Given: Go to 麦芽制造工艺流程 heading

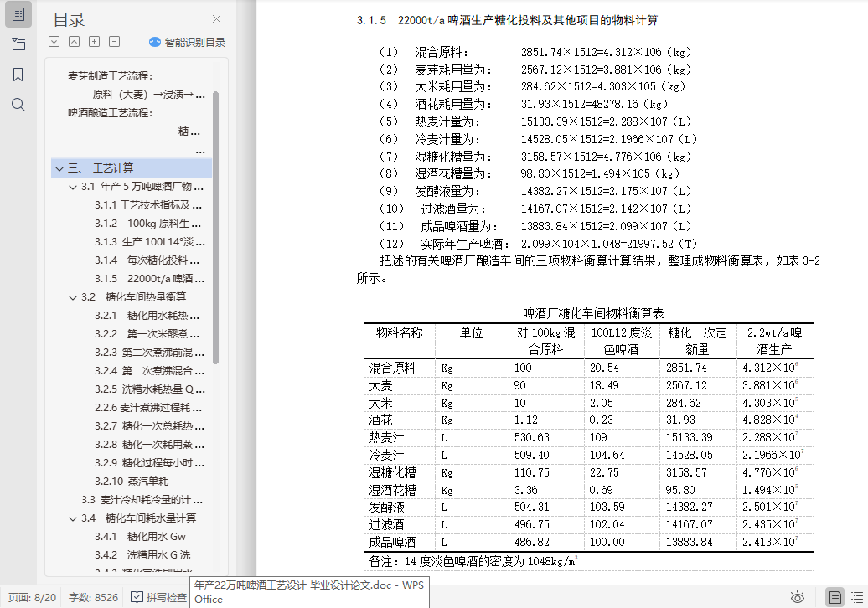Looking at the screenshot, I should [110, 76].
